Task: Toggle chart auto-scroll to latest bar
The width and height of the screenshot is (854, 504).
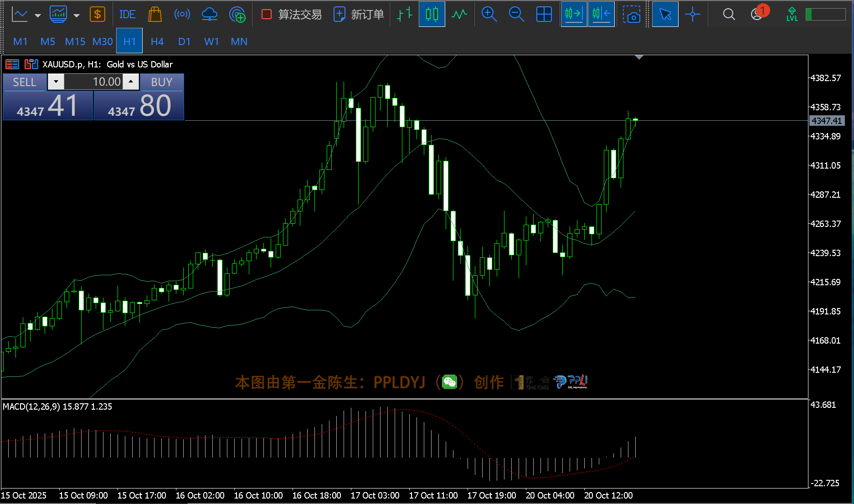Action: [x=574, y=15]
